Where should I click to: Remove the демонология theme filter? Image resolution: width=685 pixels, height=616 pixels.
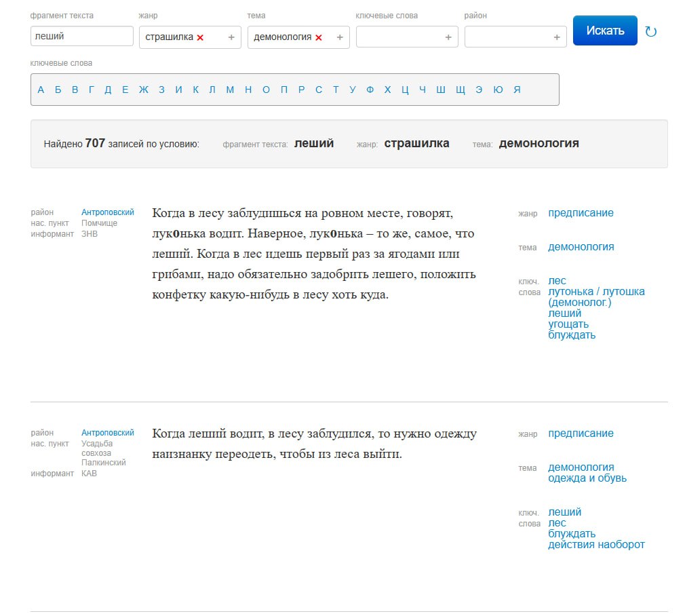tap(319, 37)
